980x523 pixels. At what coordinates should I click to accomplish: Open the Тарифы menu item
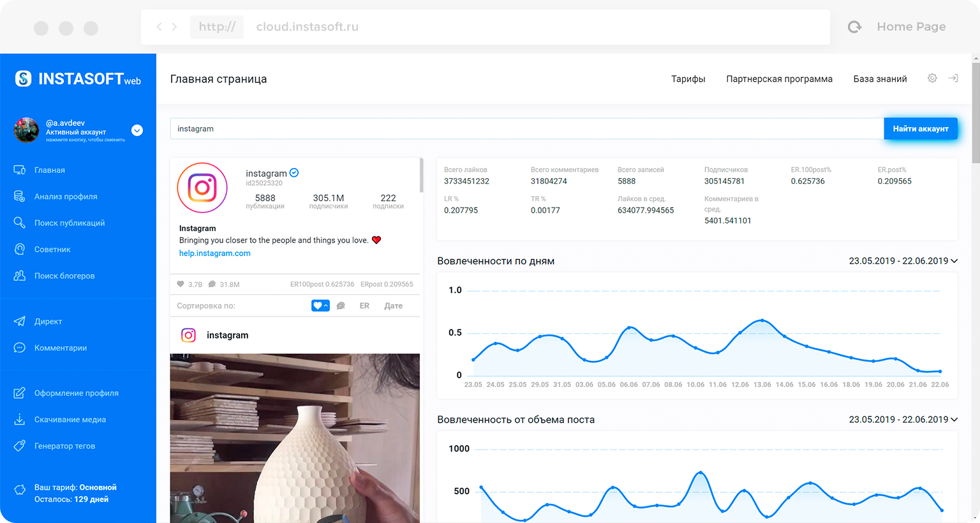click(688, 79)
